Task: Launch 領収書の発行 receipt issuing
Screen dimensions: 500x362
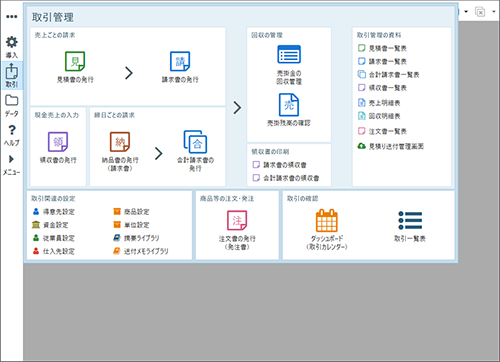Action: (x=58, y=142)
